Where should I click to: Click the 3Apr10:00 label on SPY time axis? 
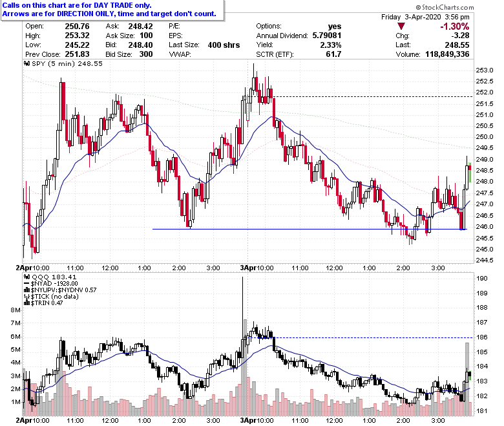tap(257, 268)
